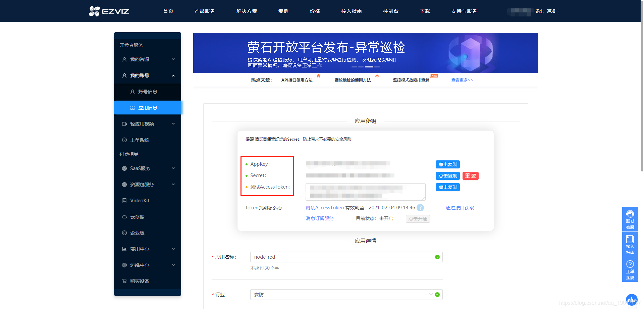Image resolution: width=644 pixels, height=309 pixels.
Task: Click the SaaS服务 globe icon
Action: [124, 168]
